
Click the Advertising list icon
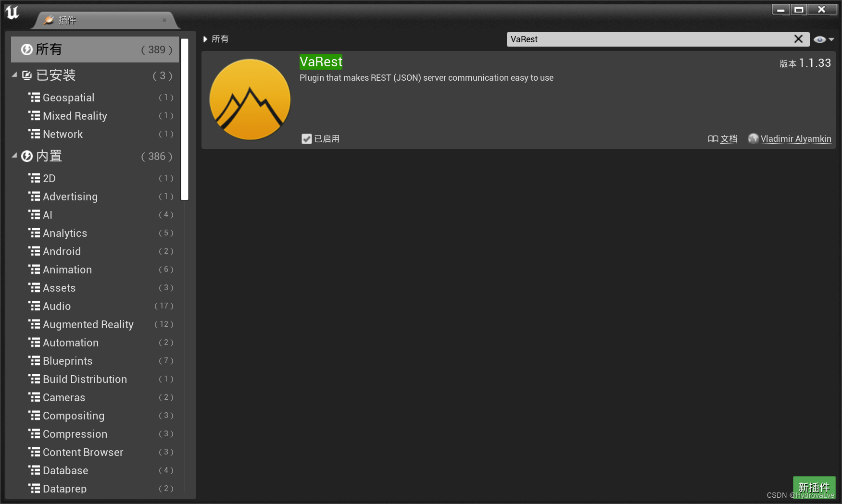click(x=34, y=197)
